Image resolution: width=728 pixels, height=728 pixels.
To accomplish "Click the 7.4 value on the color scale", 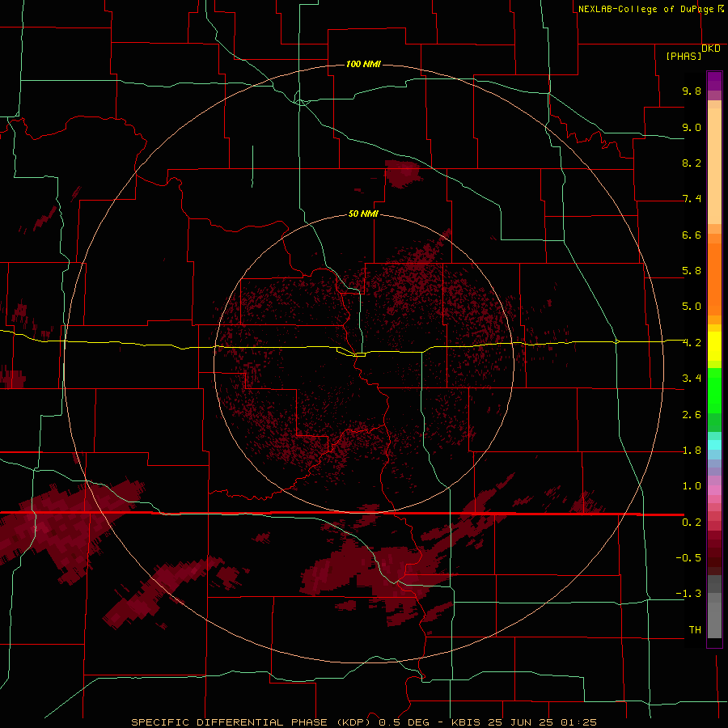I will click(692, 199).
